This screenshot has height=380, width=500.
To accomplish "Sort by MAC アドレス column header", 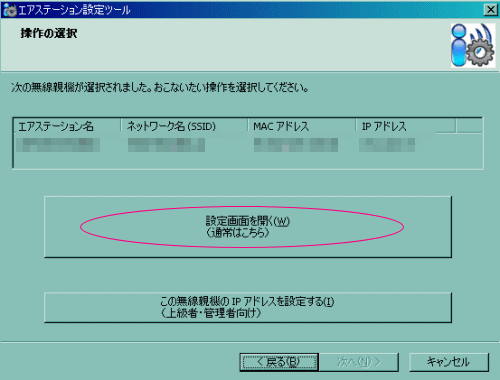I will (x=302, y=126).
